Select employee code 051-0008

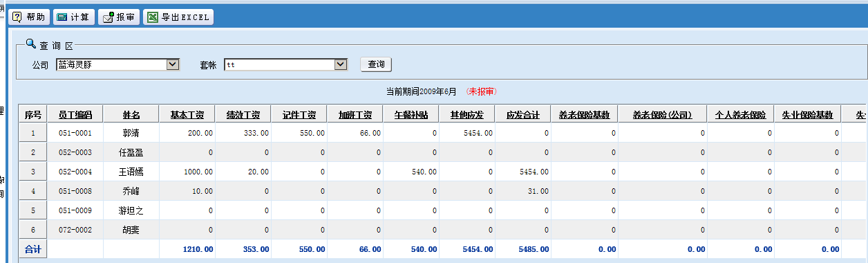pos(75,190)
